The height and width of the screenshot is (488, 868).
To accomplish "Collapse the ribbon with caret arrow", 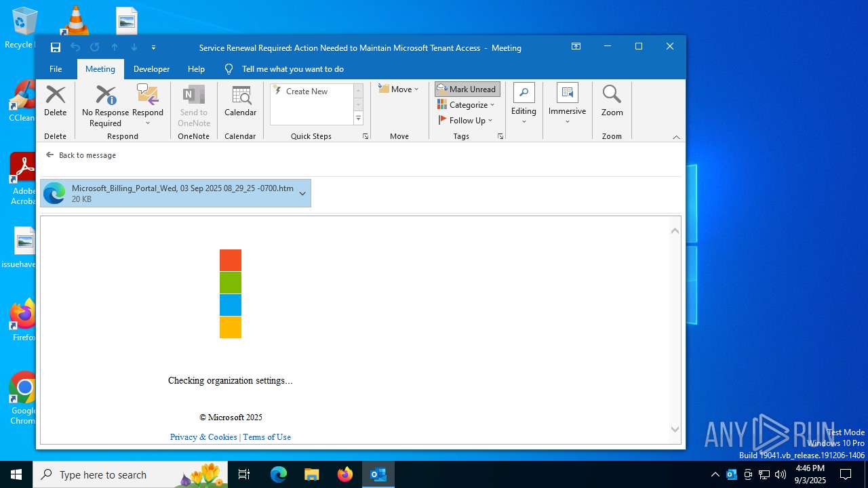I will click(x=676, y=137).
